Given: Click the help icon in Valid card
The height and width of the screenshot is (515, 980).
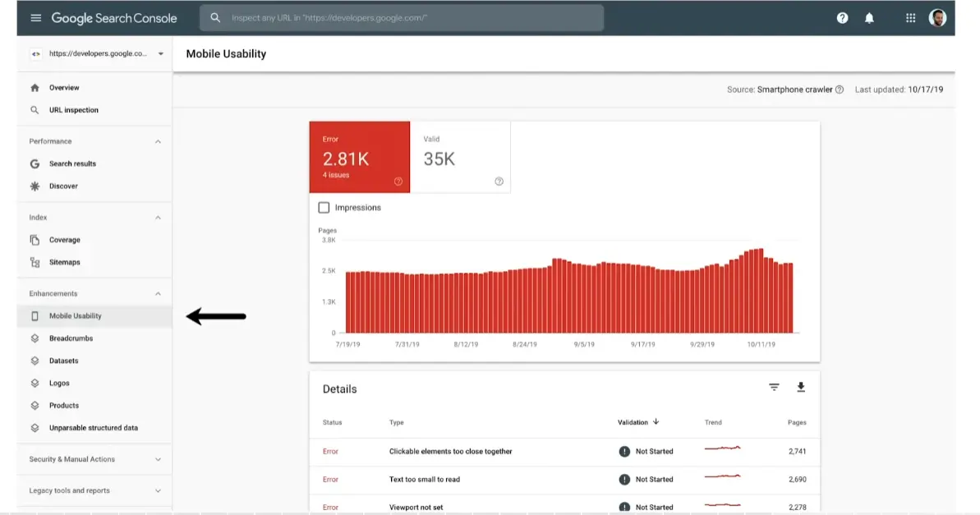Looking at the screenshot, I should [x=499, y=182].
